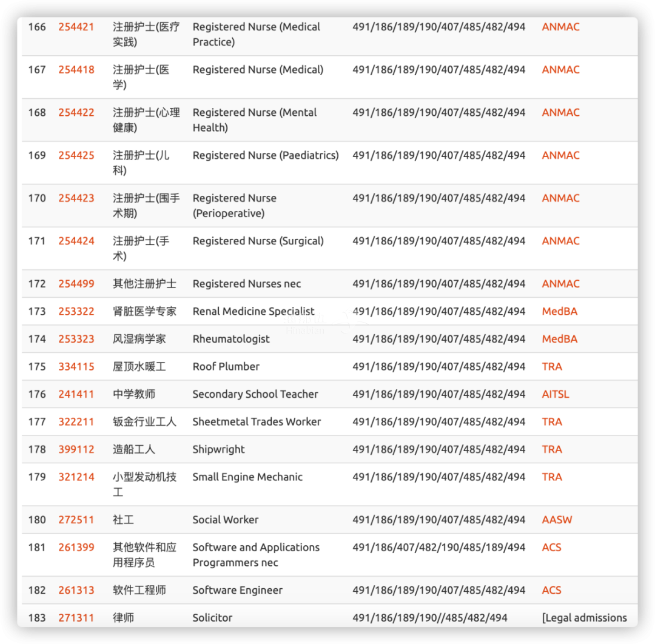Viewport: 655px width, 644px height.
Task: Click the 254418 occupation code
Action: click(x=76, y=70)
